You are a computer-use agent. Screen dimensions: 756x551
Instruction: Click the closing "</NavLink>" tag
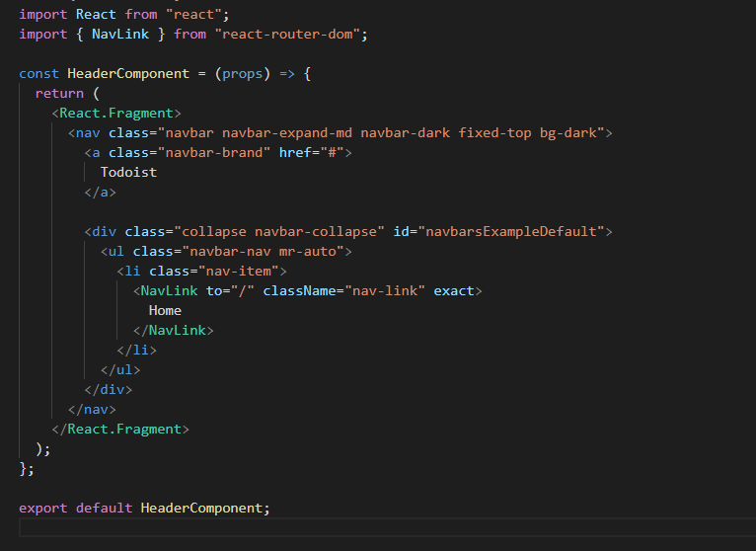pos(173,331)
